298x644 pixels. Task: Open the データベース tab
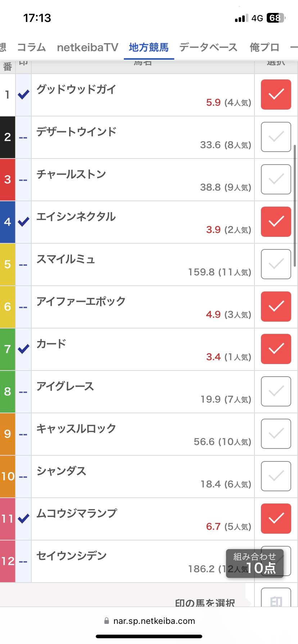(208, 47)
